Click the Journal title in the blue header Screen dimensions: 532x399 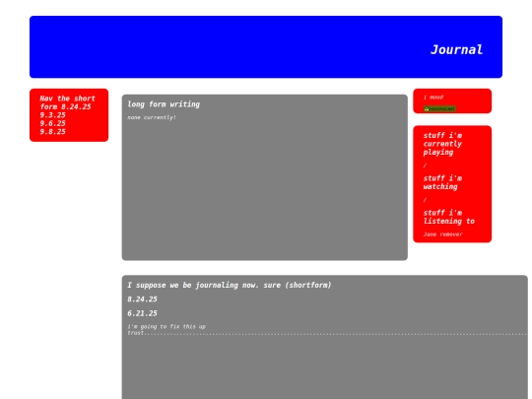(x=456, y=50)
